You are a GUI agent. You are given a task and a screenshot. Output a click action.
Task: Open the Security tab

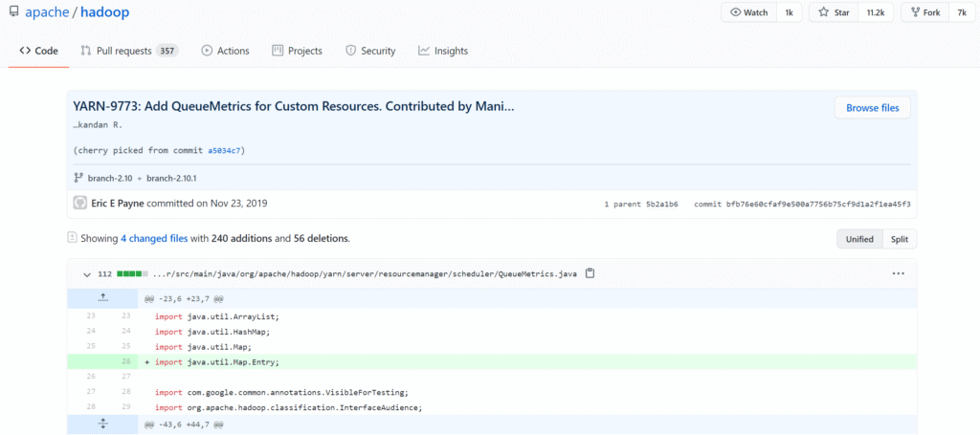370,52
